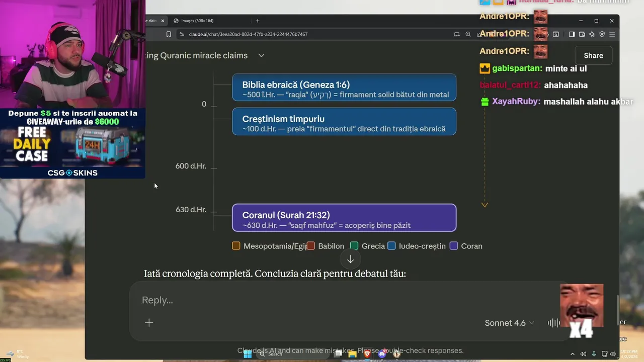Expand the chat title dropdown chevron
The width and height of the screenshot is (644, 362).
(x=261, y=55)
